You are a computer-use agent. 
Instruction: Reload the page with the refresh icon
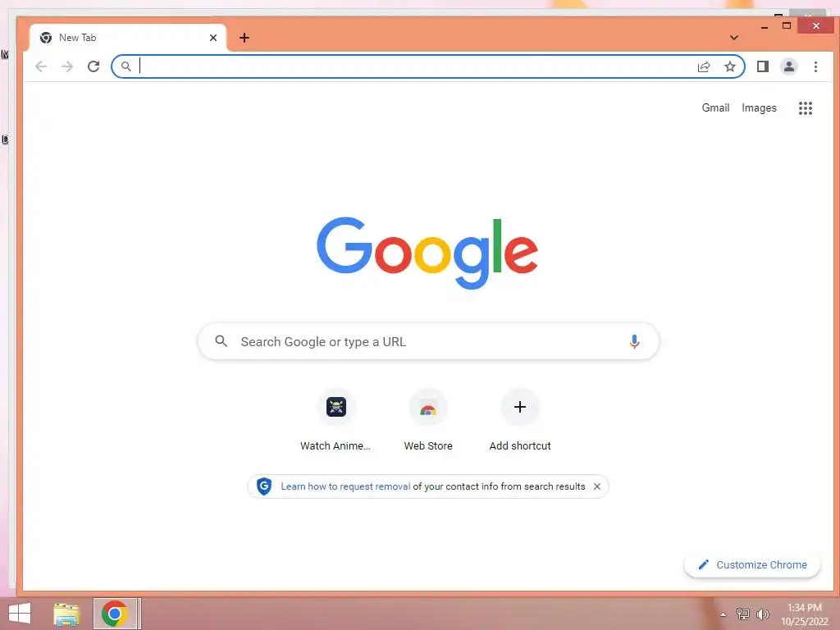pyautogui.click(x=94, y=66)
